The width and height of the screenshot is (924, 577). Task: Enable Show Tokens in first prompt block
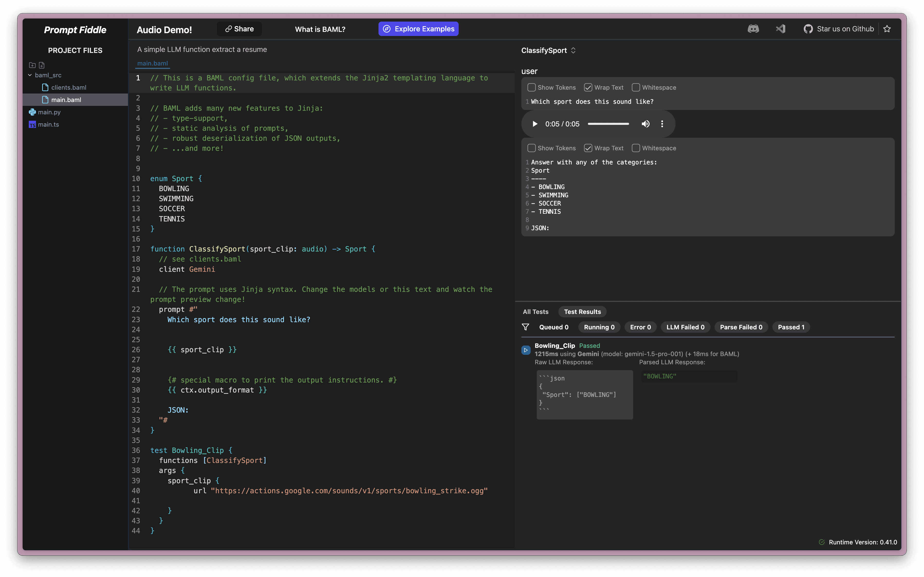pos(531,87)
